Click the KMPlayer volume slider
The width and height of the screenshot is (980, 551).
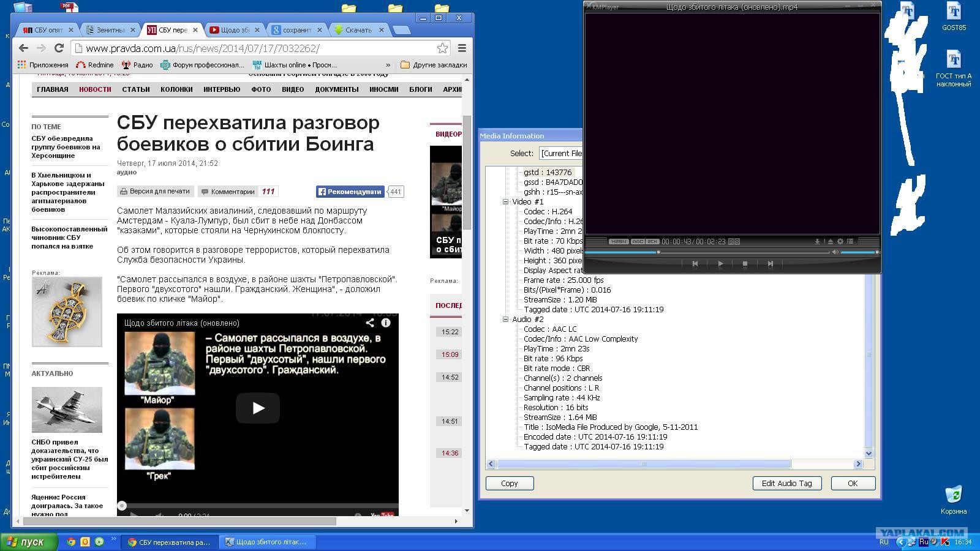pyautogui.click(x=859, y=252)
